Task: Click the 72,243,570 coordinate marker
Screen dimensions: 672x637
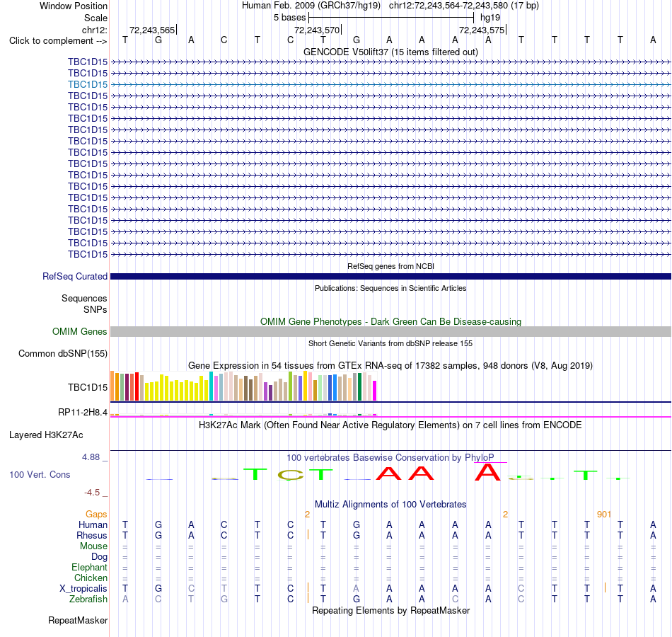Action: (x=317, y=30)
